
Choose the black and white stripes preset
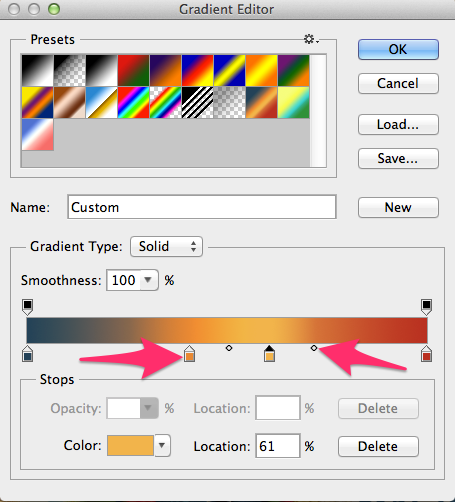click(x=197, y=103)
